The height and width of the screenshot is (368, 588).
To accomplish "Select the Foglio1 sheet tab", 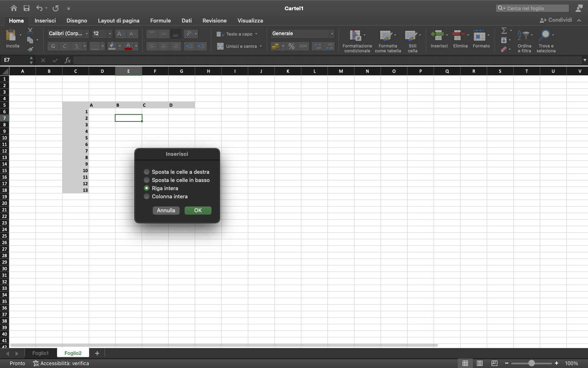I will [40, 353].
